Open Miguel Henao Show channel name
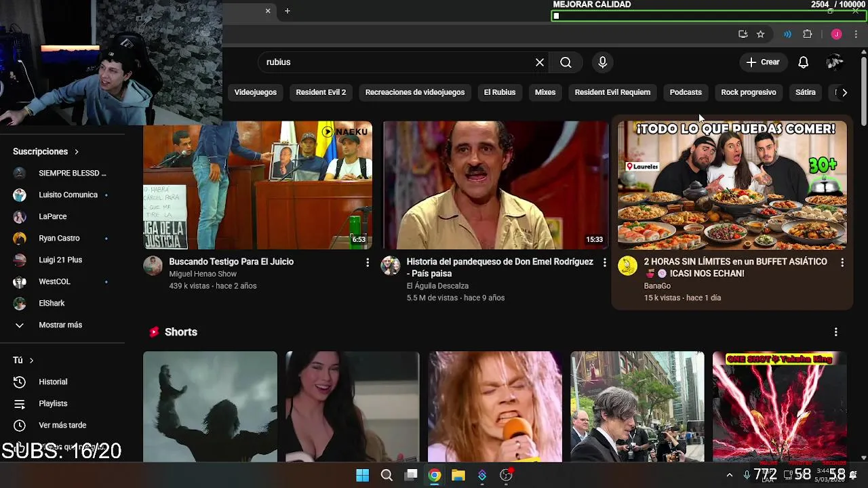Image resolution: width=868 pixels, height=488 pixels. point(203,274)
